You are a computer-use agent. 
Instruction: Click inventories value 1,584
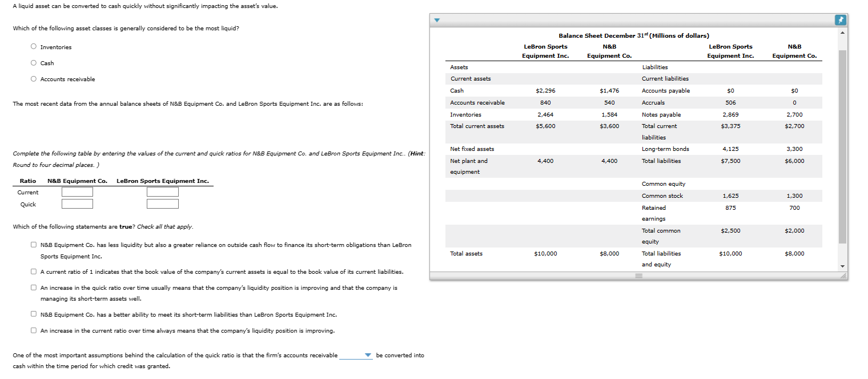tap(609, 114)
